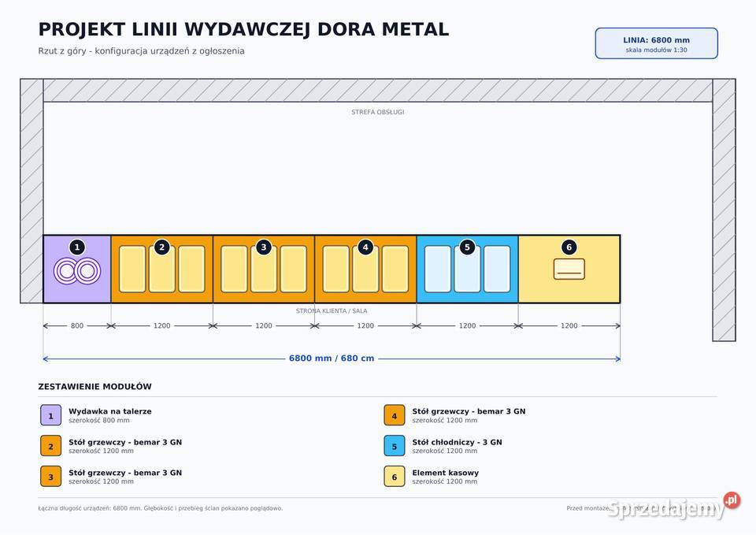
Task: Click 'Stół grzewczy - bemar 3 GN' for module 4
Action: click(x=469, y=411)
